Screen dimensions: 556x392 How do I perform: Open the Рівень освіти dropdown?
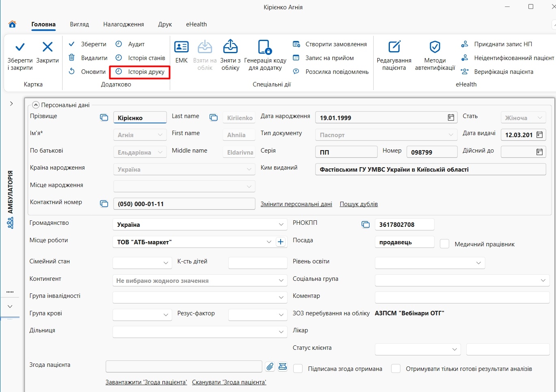tap(478, 263)
